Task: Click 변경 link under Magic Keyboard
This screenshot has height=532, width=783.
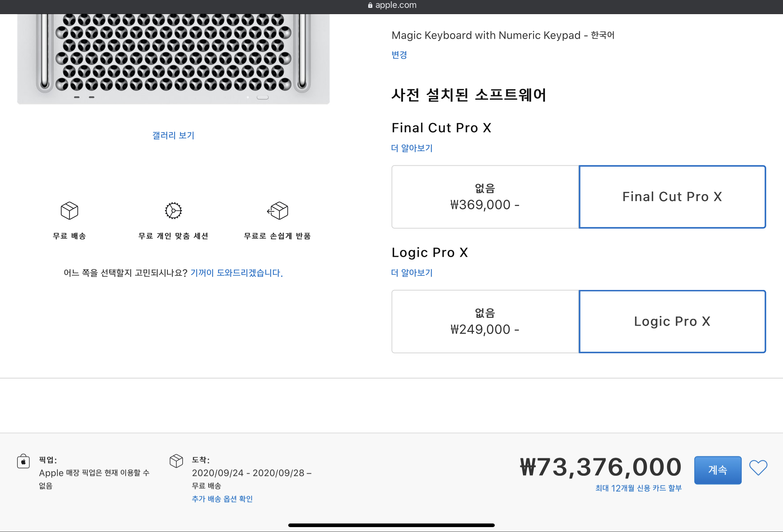Action: click(x=399, y=54)
